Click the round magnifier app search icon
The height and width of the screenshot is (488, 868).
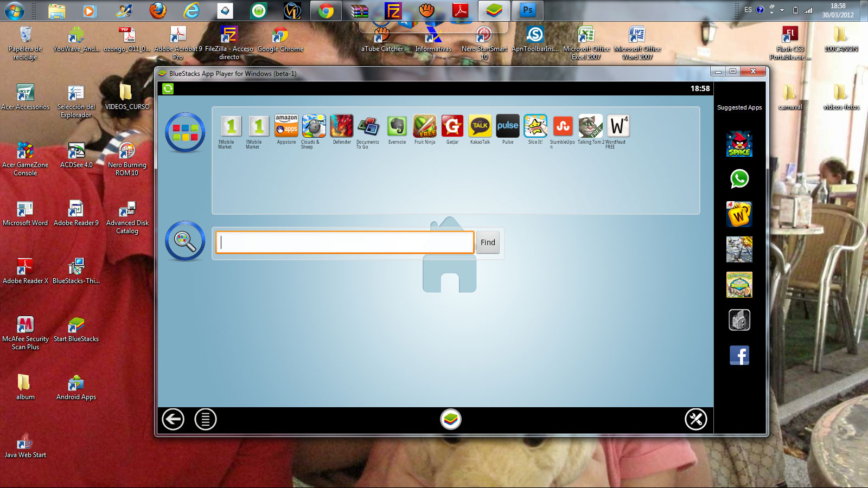click(185, 241)
